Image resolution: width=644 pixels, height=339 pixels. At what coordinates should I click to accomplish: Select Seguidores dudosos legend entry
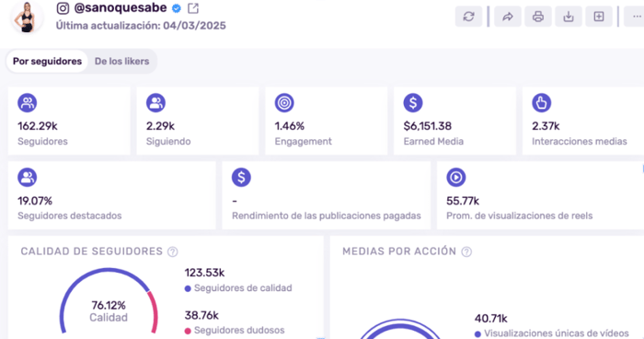pos(235,331)
